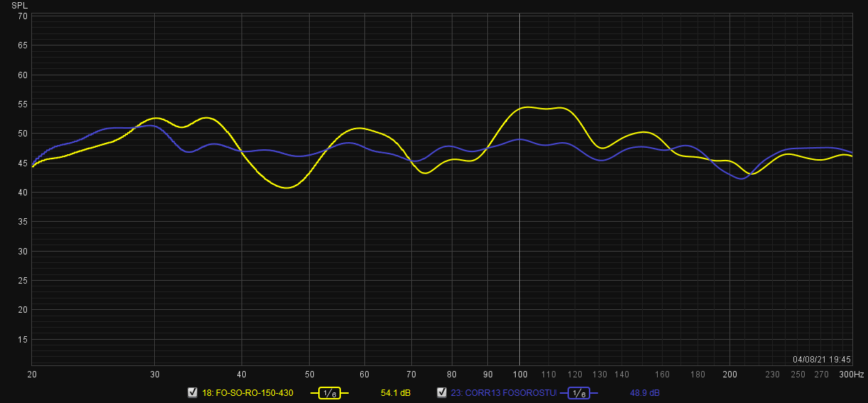Click the 70 SPL axis label
This screenshot has height=403, width=868.
(x=23, y=16)
